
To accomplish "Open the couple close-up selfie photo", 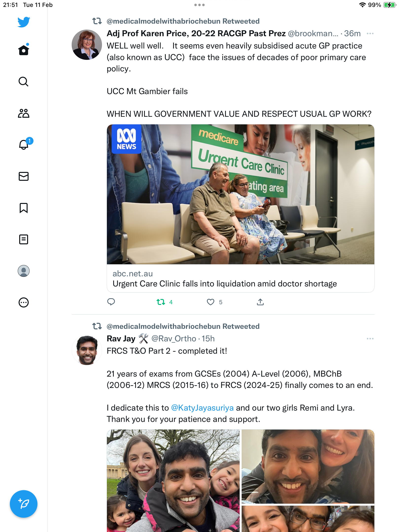I will coord(308,466).
